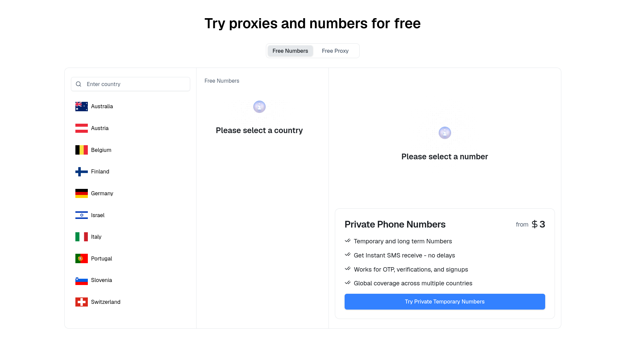631x364 pixels.
Task: Click the info icon above 'Please select a number'
Action: 445,133
